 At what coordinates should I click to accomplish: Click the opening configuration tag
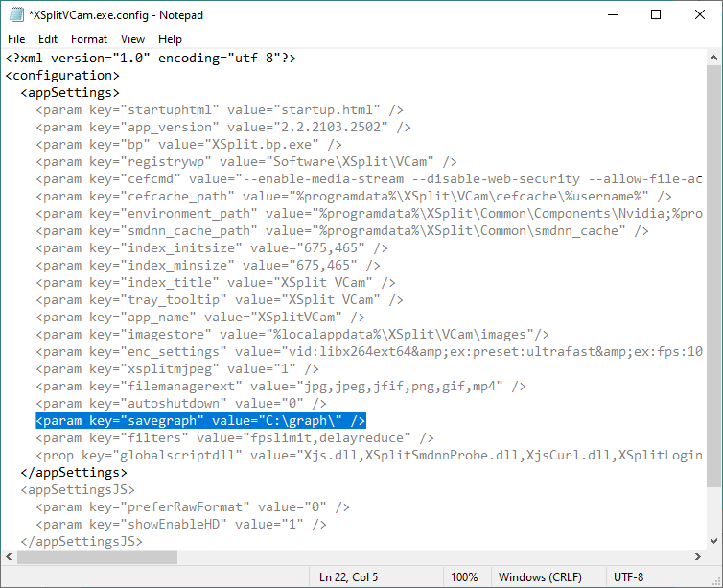click(x=62, y=75)
